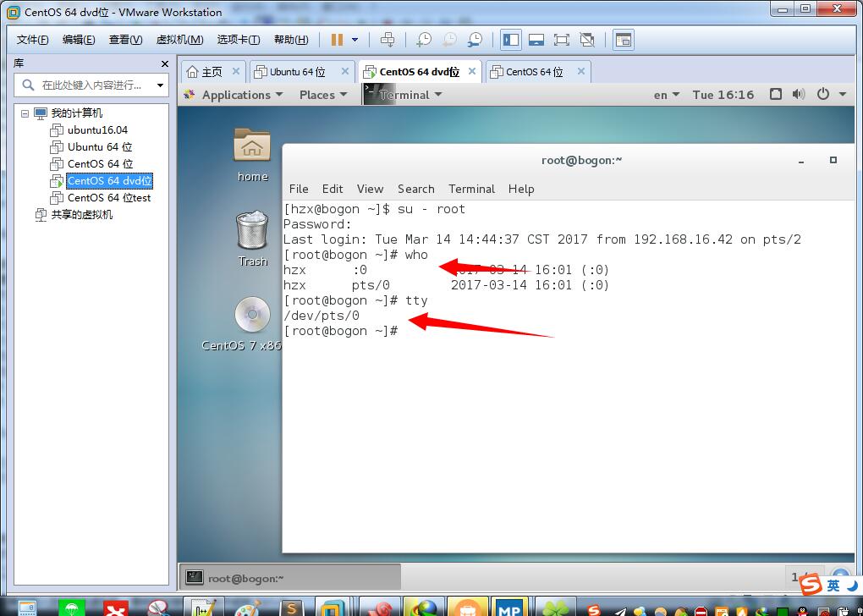
Task: Switch to Unity mode icon
Action: click(587, 40)
